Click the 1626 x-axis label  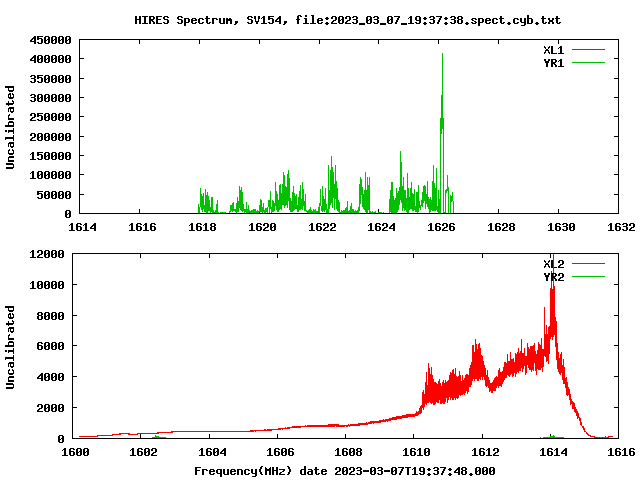441,227
